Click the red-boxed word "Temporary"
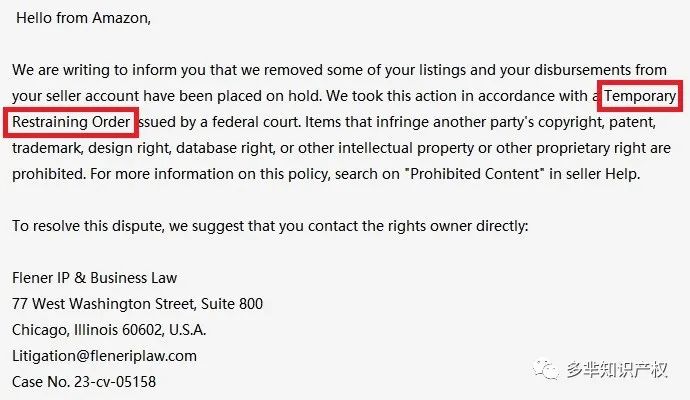The height and width of the screenshot is (400, 690). click(641, 96)
